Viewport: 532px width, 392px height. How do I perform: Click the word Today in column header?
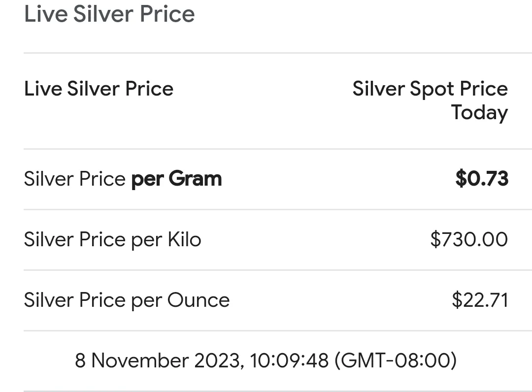(479, 112)
